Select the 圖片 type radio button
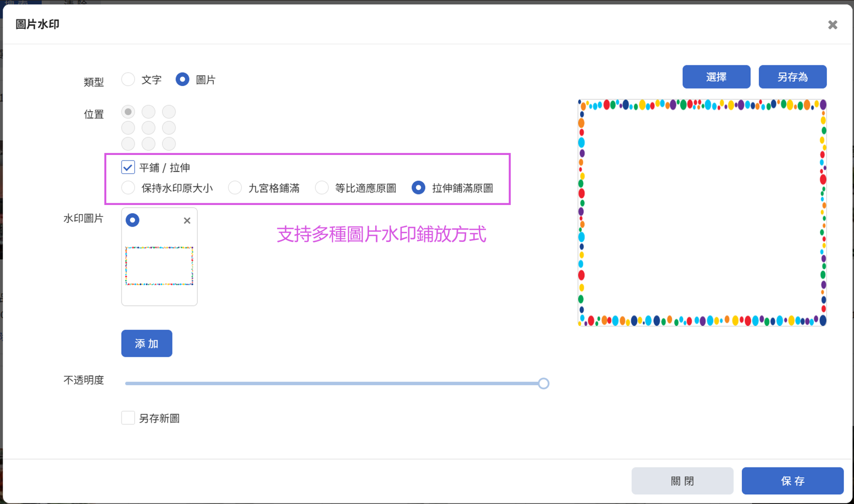Screen dimensions: 854x504 coord(182,79)
